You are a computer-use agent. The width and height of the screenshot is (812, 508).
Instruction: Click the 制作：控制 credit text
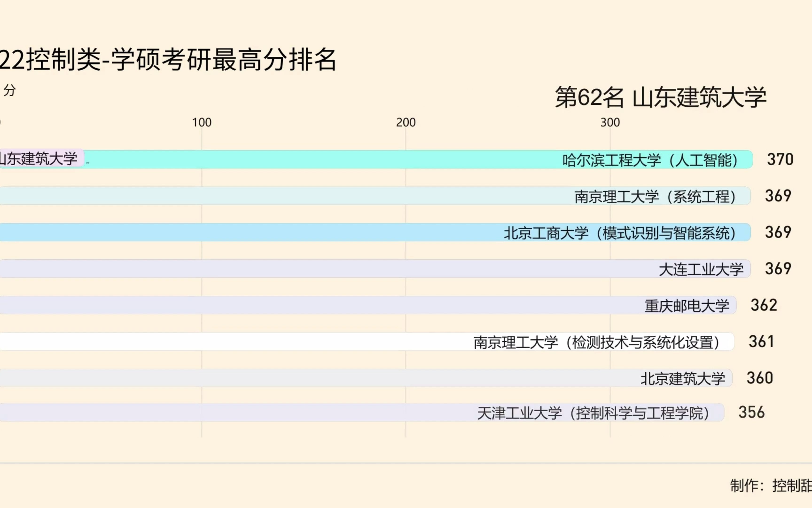pos(771,485)
